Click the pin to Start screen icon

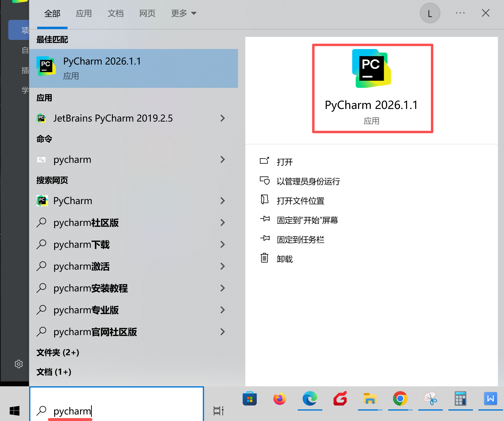[265, 219]
